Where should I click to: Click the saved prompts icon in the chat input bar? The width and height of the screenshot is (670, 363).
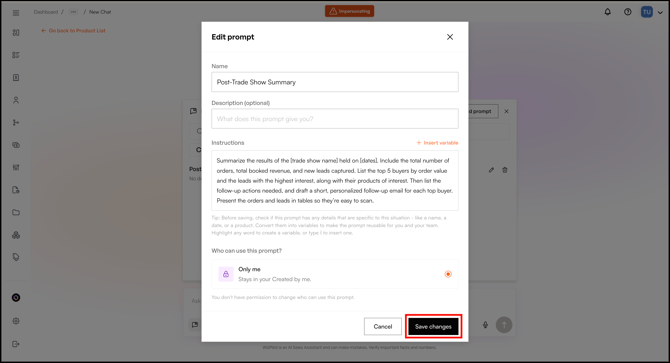coord(194,325)
